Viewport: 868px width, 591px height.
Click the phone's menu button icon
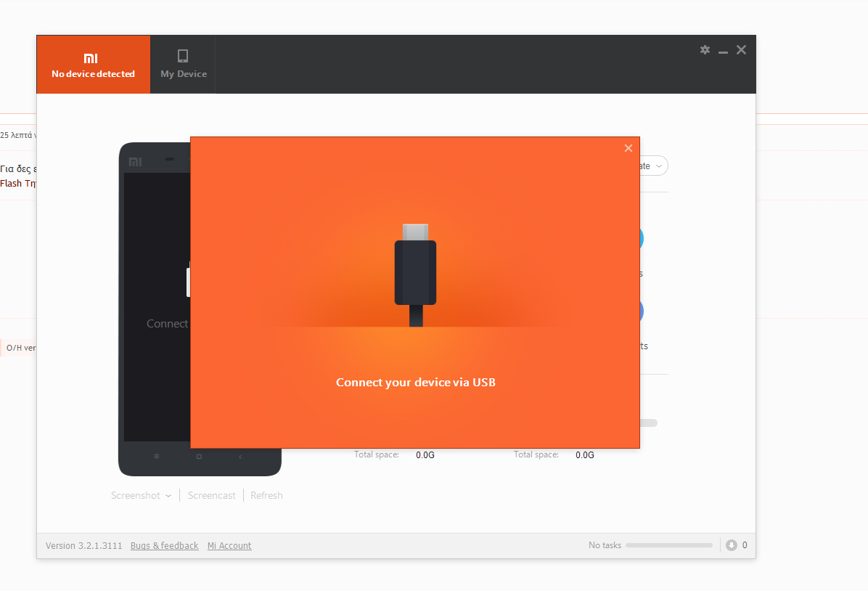point(157,457)
